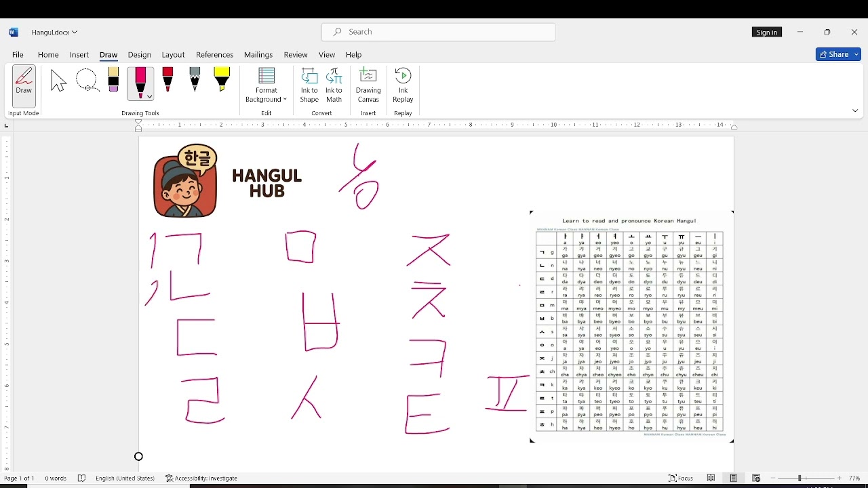Switch to Web Layout view

[x=756, y=479]
